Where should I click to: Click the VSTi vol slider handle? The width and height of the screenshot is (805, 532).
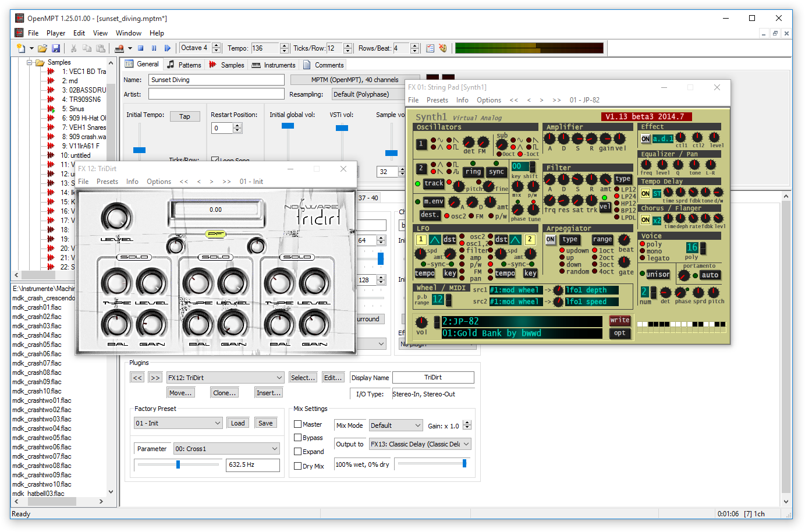pos(342,127)
